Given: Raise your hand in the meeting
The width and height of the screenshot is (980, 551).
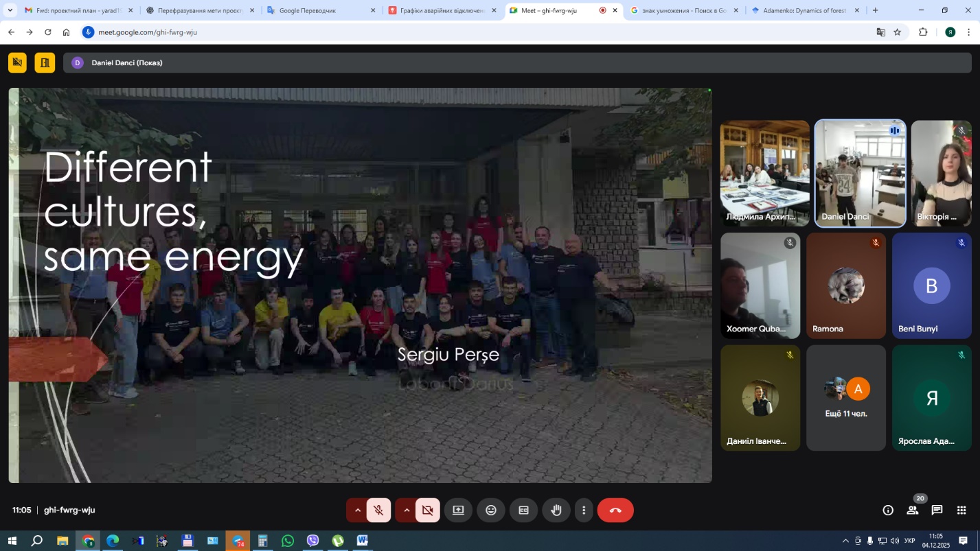Looking at the screenshot, I should (556, 510).
